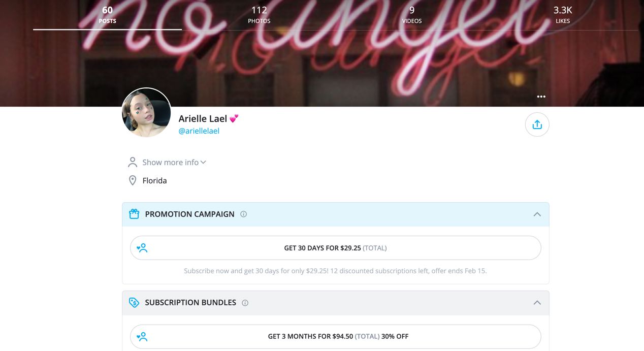The width and height of the screenshot is (644, 351).
Task: Click the info icon beside Promotion Campaign
Action: [x=243, y=214]
